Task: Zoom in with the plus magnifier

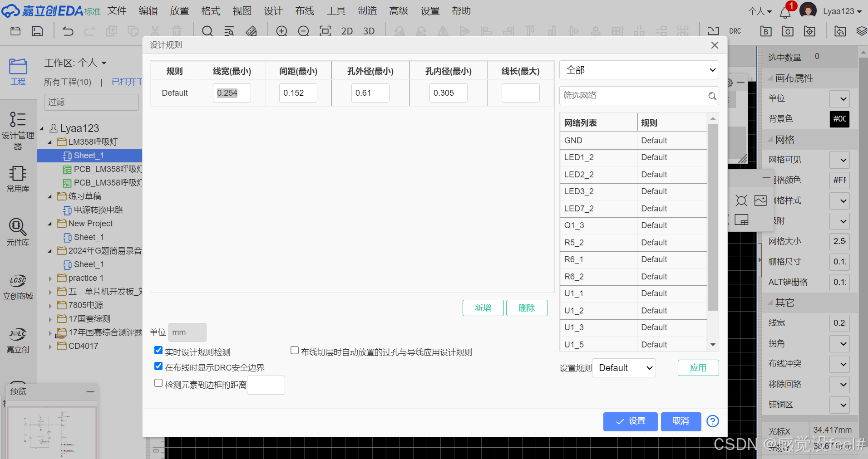Action: click(282, 31)
